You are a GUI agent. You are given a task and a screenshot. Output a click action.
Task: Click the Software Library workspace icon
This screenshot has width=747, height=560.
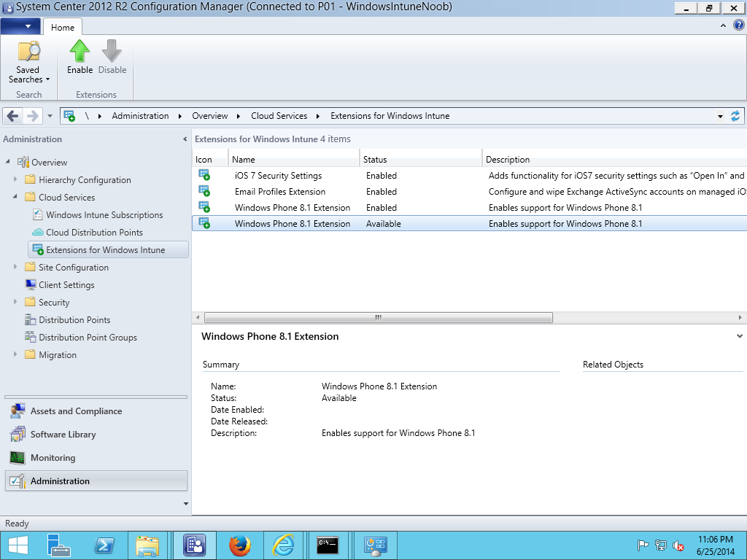pos(18,435)
